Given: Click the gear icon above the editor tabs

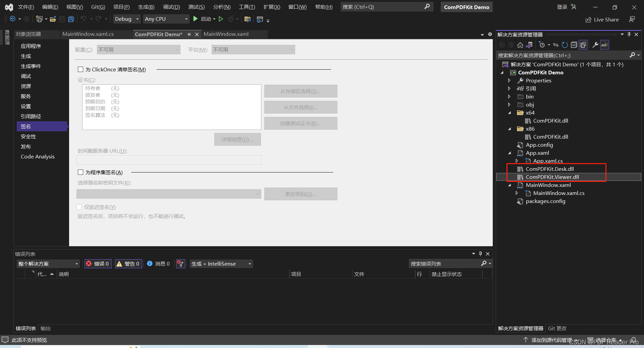Looking at the screenshot, I should click(x=490, y=34).
